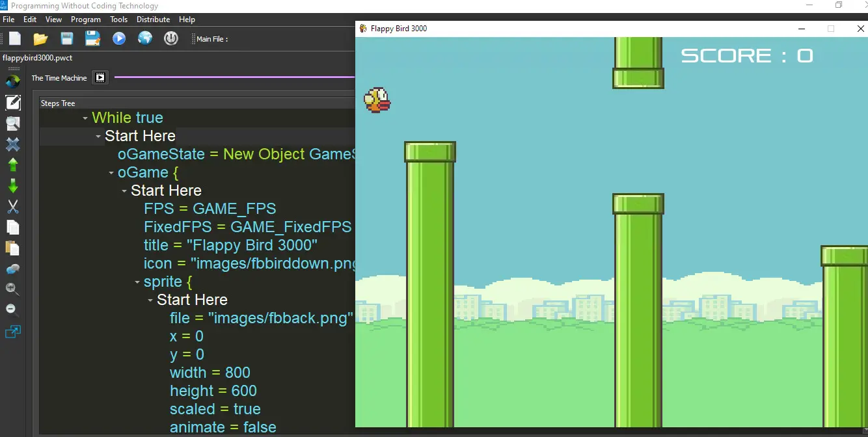
Task: Select the 'scaled = true' step
Action: coord(215,409)
